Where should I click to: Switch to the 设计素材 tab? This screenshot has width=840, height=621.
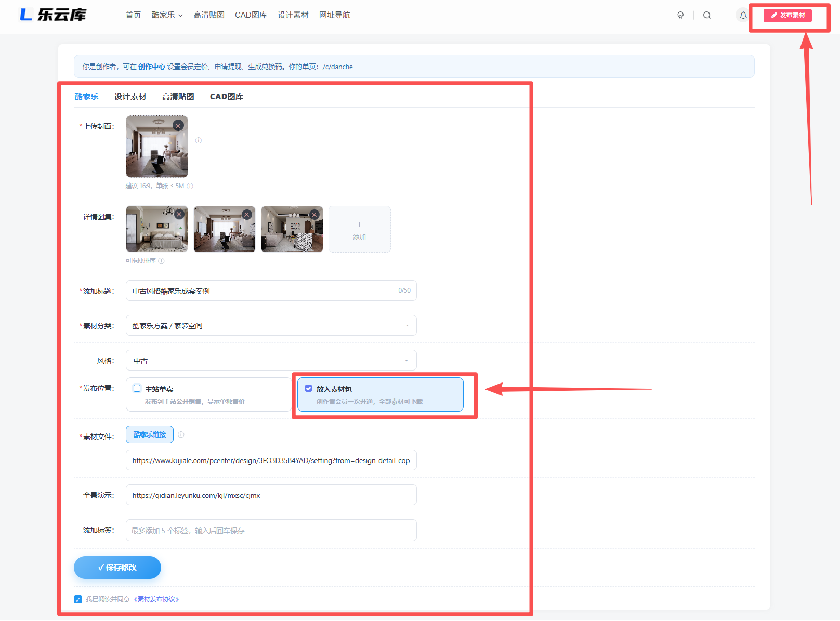pyautogui.click(x=130, y=97)
